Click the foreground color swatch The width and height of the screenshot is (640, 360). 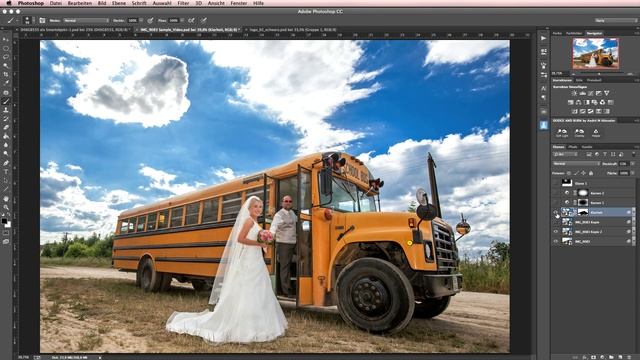tap(4, 221)
